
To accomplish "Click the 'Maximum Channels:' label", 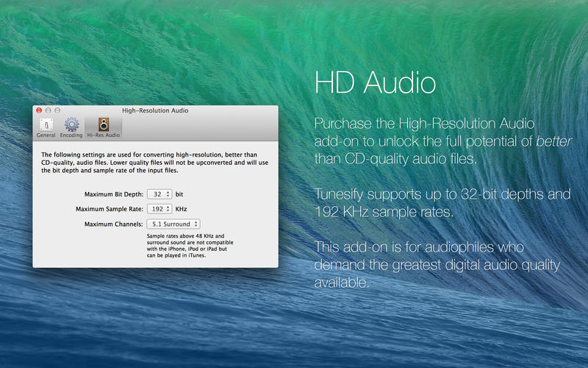I will 114,224.
